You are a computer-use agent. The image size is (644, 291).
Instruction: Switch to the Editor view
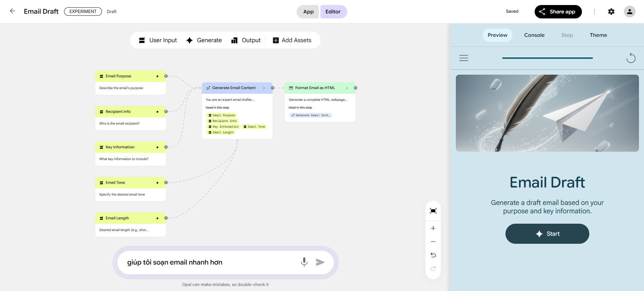[x=333, y=12]
